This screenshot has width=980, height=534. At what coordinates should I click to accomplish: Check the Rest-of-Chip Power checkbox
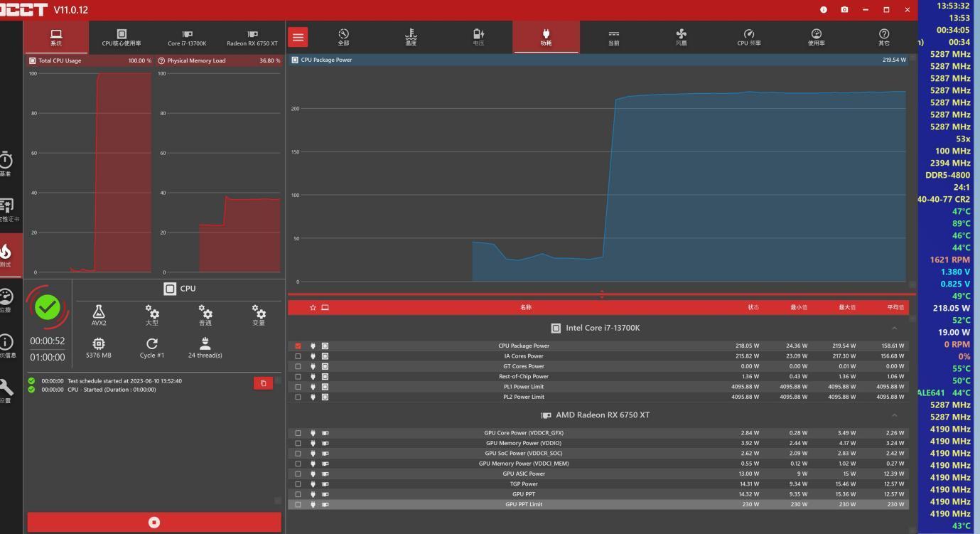pos(298,377)
